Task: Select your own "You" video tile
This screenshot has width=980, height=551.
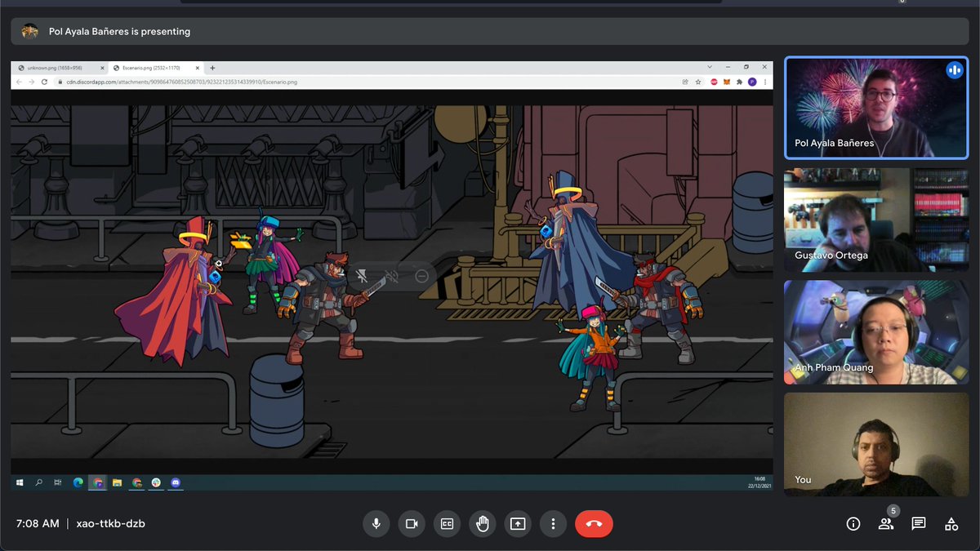Action: [876, 445]
